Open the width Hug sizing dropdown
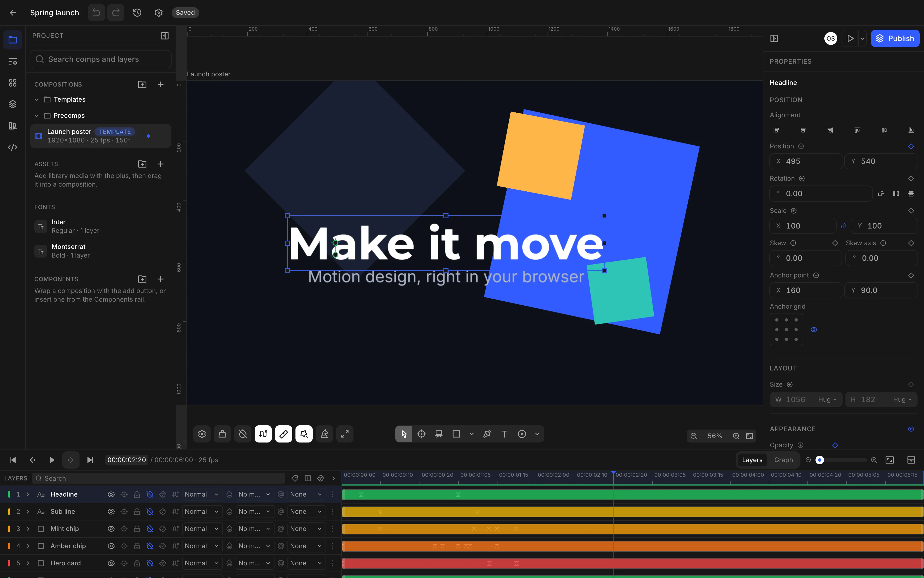The height and width of the screenshot is (578, 924). click(x=827, y=399)
